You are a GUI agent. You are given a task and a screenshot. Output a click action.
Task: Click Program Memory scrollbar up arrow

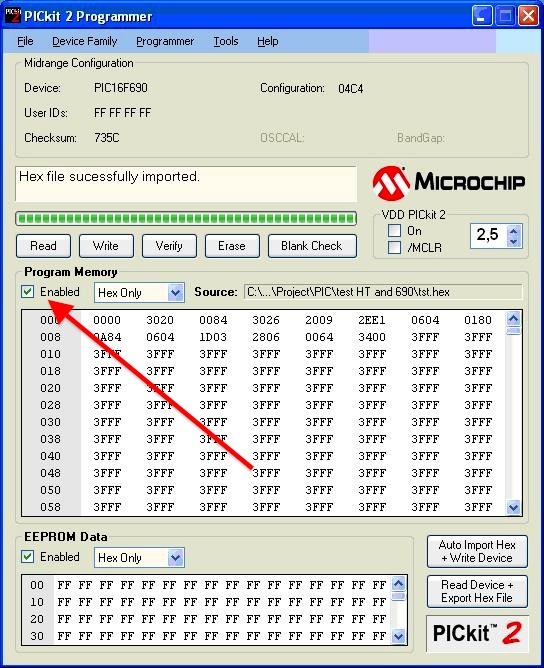(513, 318)
